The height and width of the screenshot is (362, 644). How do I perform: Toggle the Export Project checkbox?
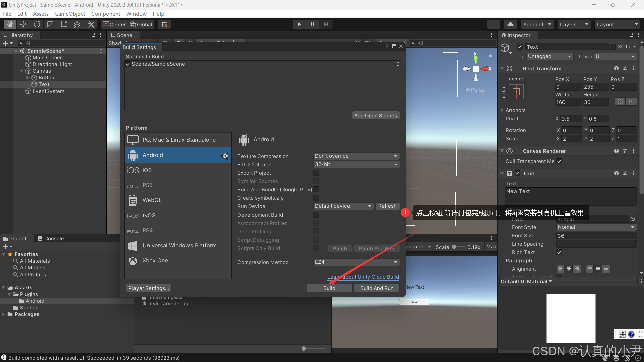[x=316, y=173]
